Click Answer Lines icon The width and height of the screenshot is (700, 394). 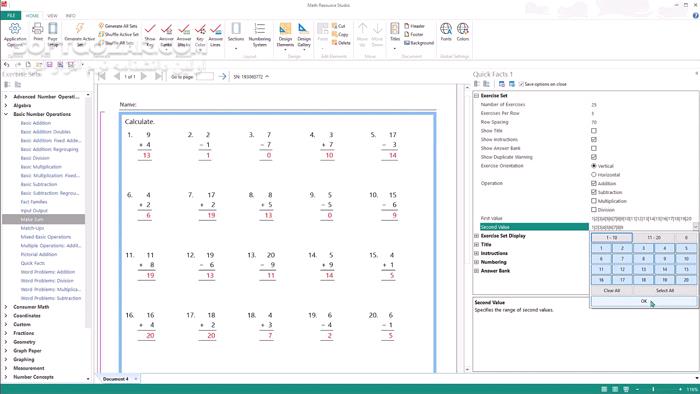216,29
